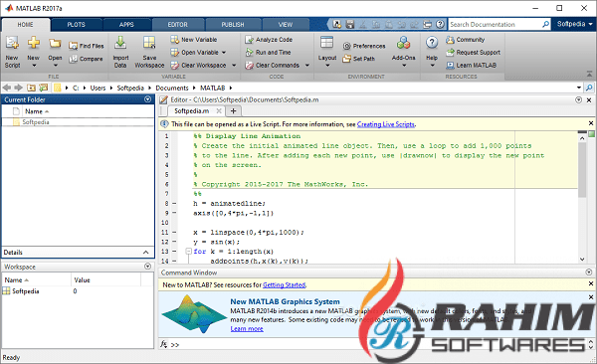Switch to the PLOTS tab
Viewport: 597px width, 364px height.
point(77,25)
